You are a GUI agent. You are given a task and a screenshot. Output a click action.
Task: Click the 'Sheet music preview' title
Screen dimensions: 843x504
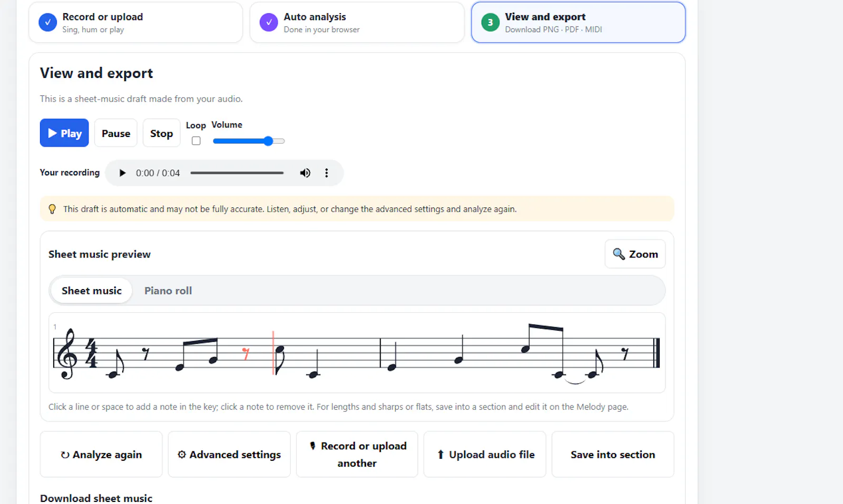pos(100,254)
